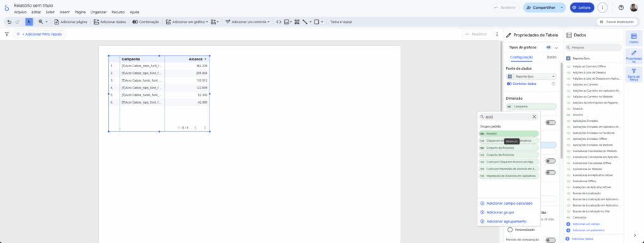Open the embed URL code icon
Viewport: 644px width, 243px height.
(279, 22)
